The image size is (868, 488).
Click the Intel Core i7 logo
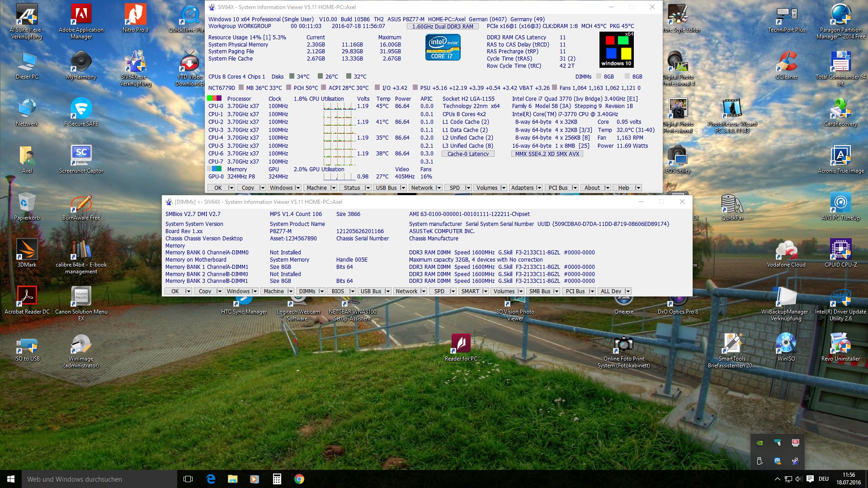pos(443,48)
